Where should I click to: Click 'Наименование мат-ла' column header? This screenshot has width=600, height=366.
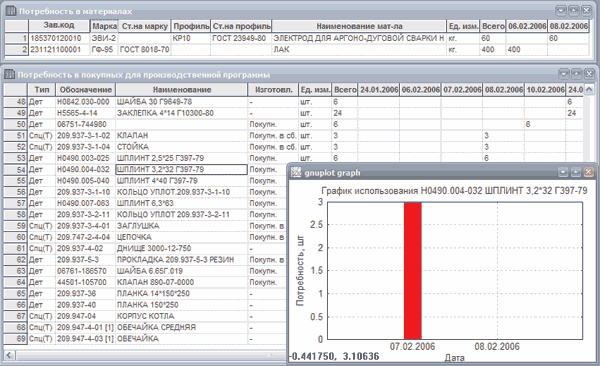click(x=359, y=26)
